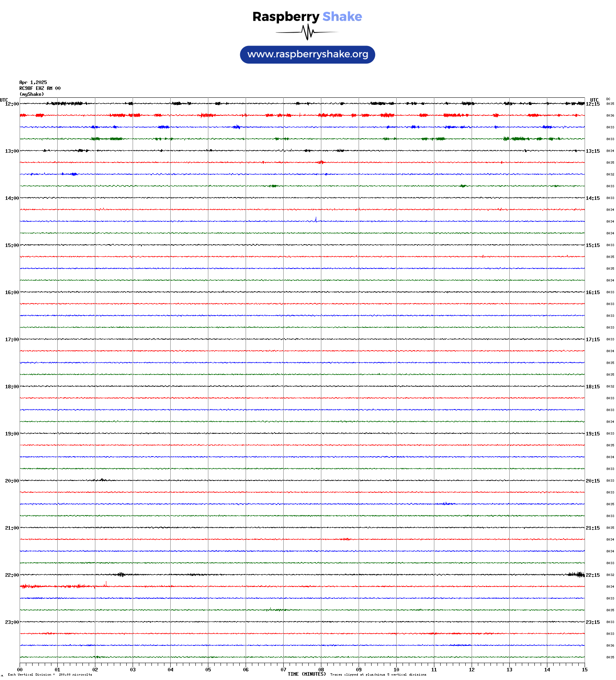Click the 17:15 right time label
616x680 pixels.
tap(593, 340)
